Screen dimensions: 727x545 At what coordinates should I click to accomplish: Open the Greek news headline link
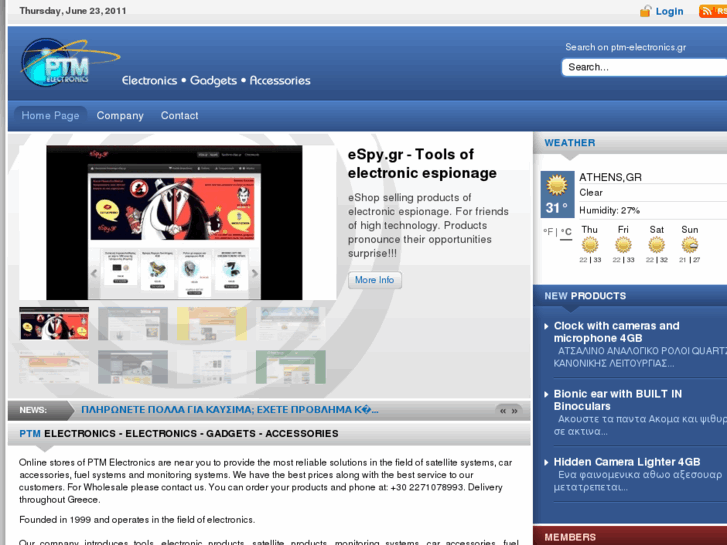(230, 410)
